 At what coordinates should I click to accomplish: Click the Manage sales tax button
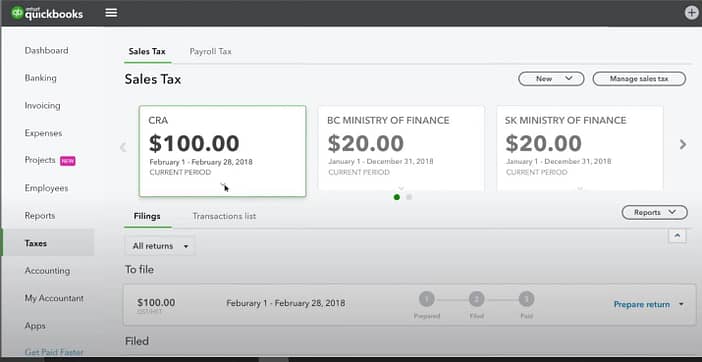[639, 79]
